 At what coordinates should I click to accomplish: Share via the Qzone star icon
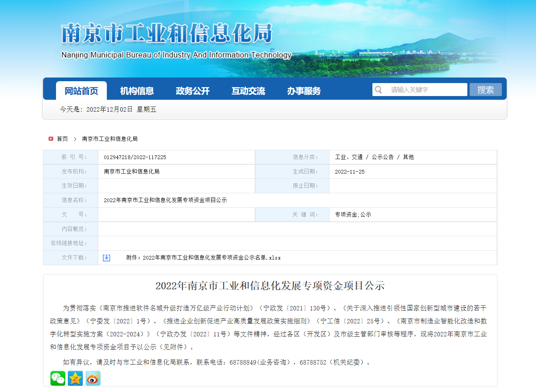(x=75, y=378)
